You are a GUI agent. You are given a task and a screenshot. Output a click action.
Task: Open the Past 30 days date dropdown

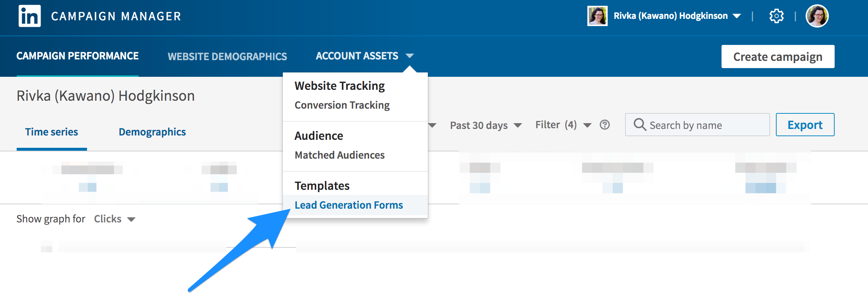pos(485,125)
